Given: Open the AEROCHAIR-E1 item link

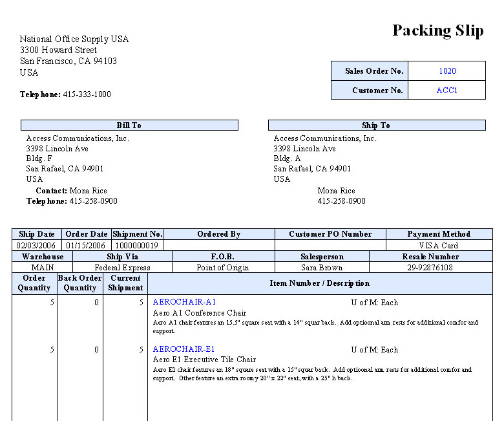Looking at the screenshot, I should [x=184, y=349].
